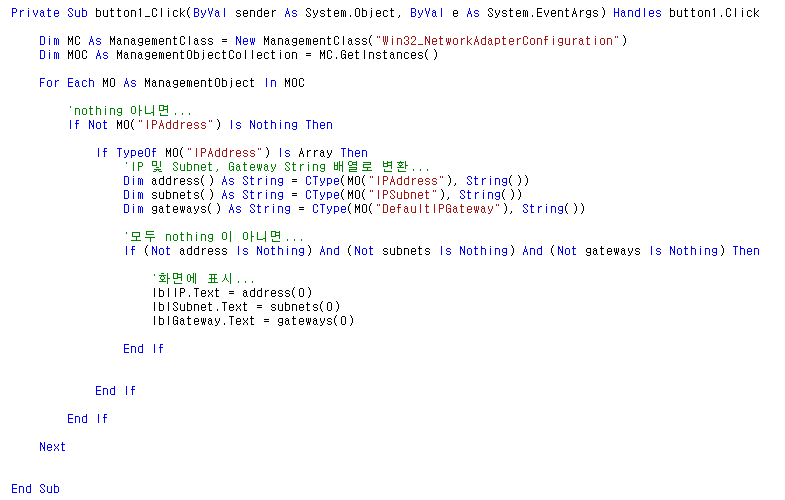Click 'System.EventArgs' parameter type

click(542, 13)
